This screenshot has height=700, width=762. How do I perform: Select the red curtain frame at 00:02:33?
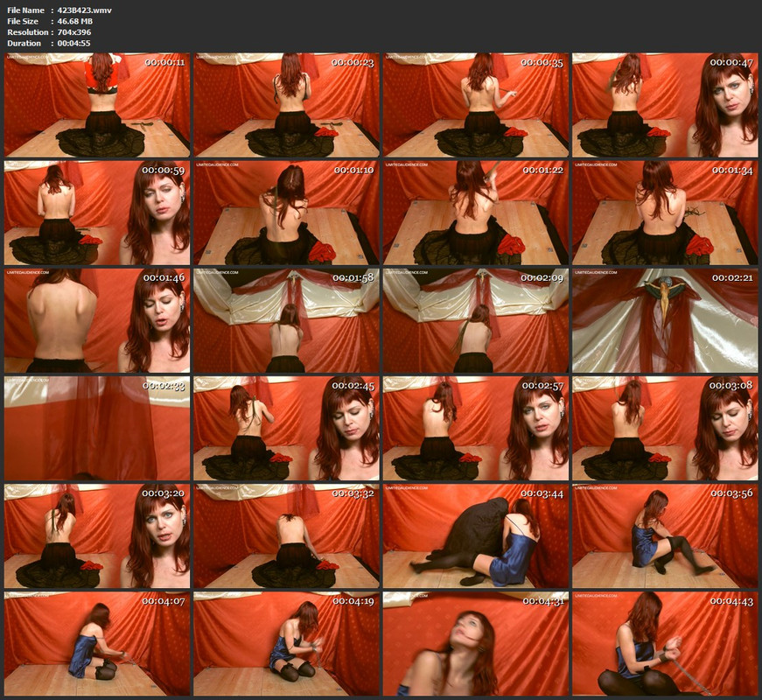click(x=97, y=428)
